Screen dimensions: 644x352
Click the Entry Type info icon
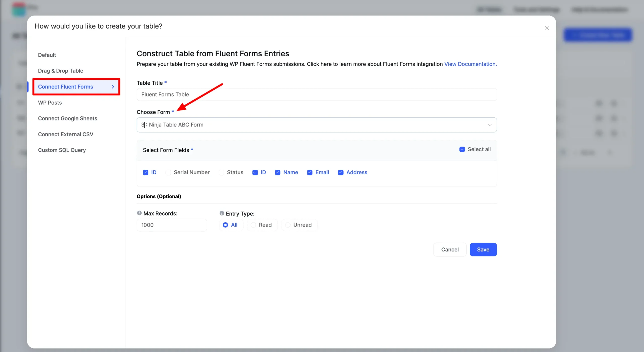point(222,213)
